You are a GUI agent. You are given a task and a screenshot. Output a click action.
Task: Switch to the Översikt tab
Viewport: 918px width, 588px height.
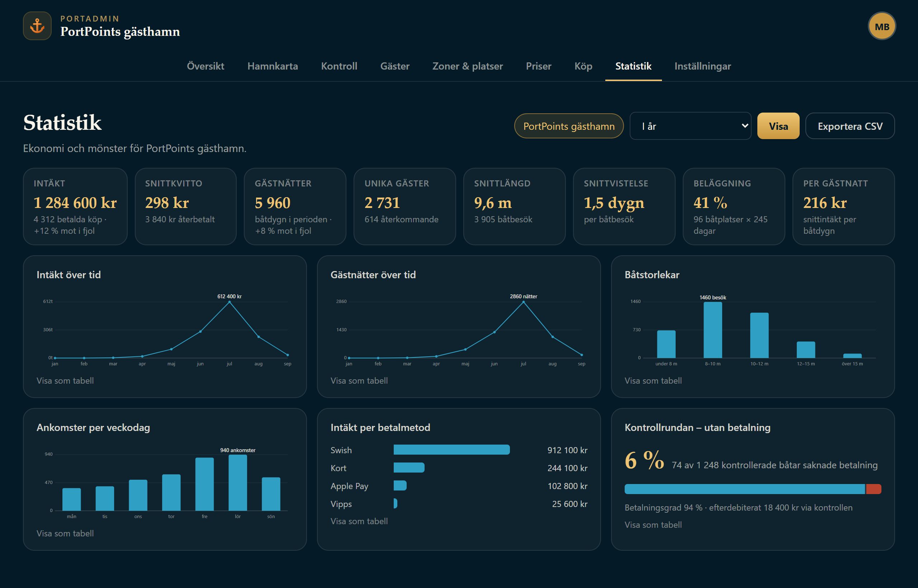pos(205,66)
